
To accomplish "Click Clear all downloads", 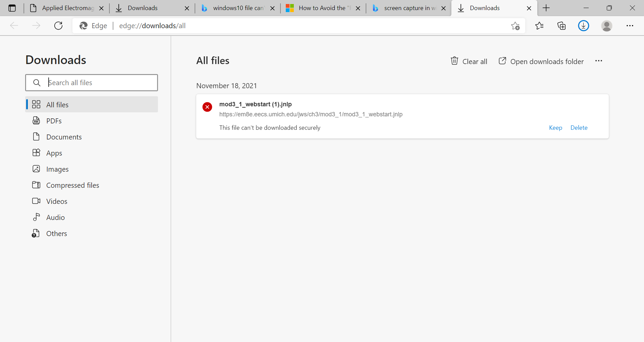I will click(469, 61).
